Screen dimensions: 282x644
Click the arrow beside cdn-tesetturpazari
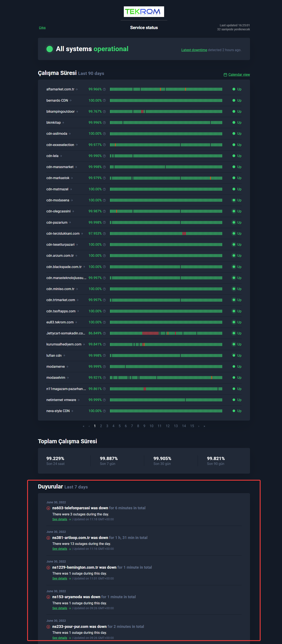(77, 244)
